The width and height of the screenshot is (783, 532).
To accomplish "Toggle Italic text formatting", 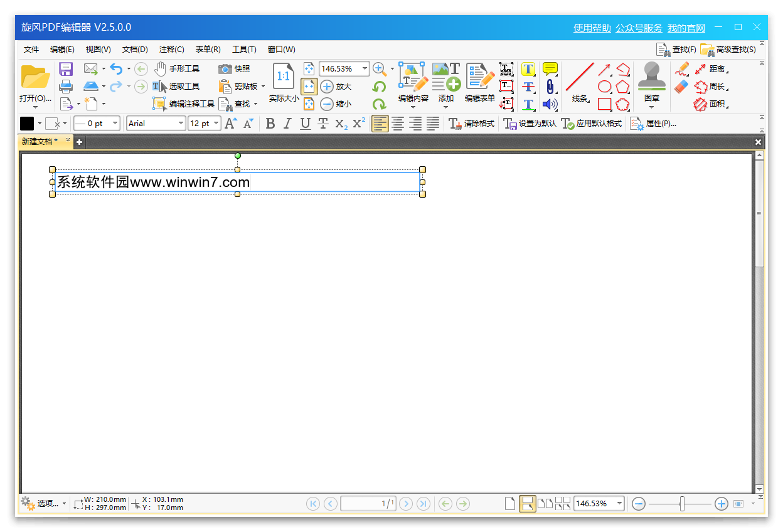I will [x=287, y=124].
